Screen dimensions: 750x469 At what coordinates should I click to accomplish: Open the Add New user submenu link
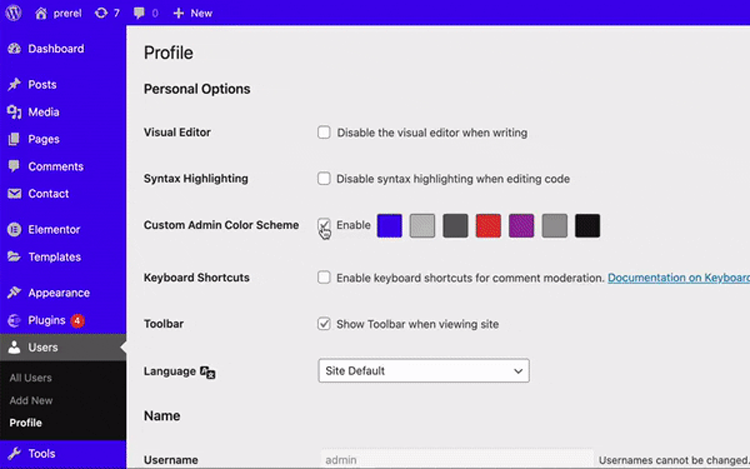31,400
